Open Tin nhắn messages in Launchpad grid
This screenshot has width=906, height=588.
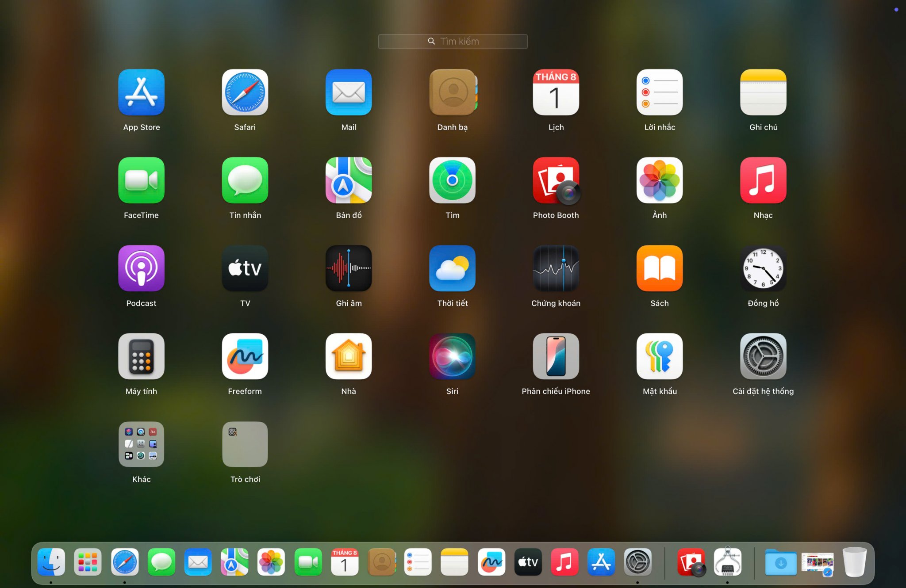click(245, 180)
